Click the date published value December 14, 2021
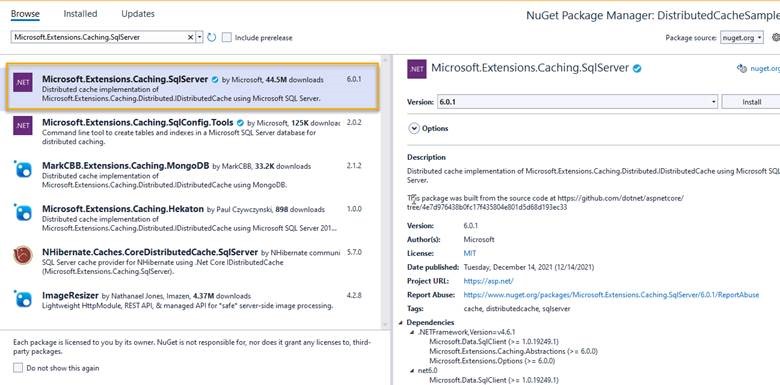 [528, 267]
